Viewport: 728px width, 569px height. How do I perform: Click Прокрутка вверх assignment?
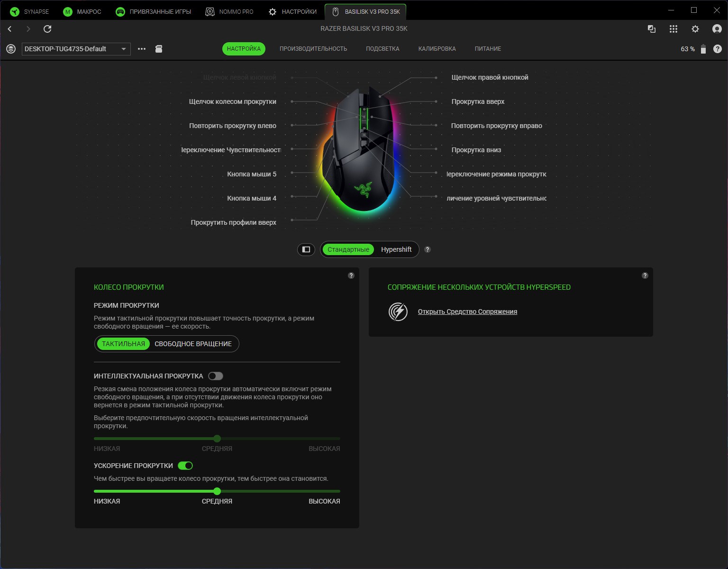pos(478,101)
